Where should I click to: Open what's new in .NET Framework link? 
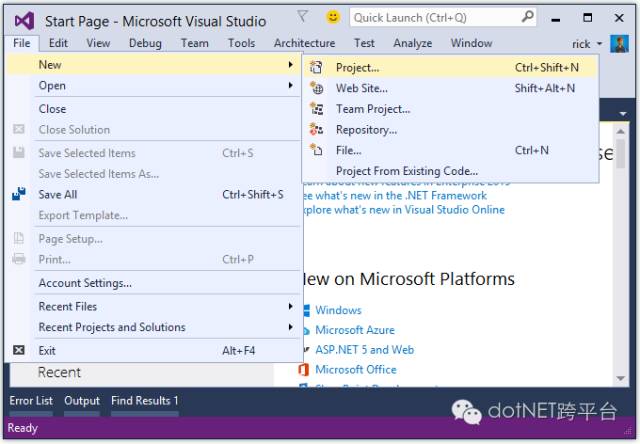[395, 195]
